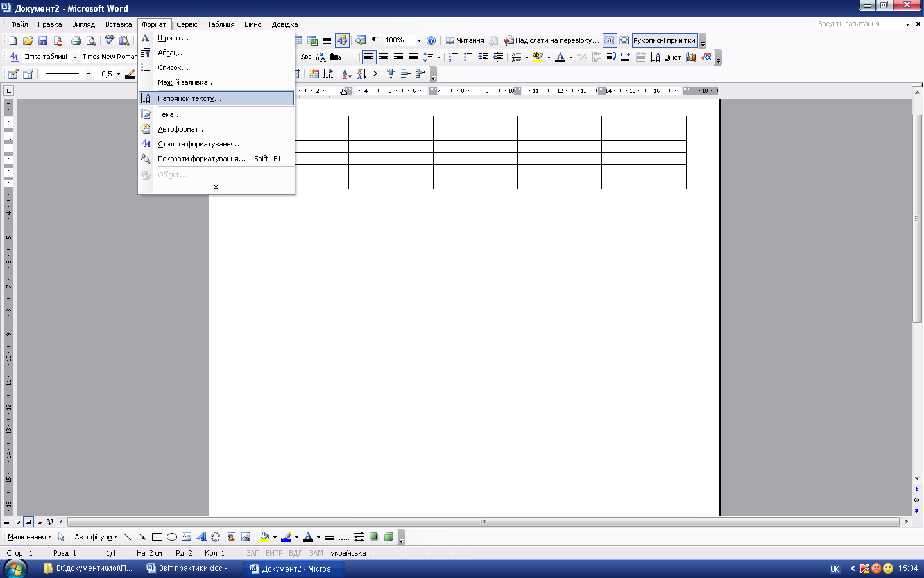Sort ascending icon in tables toolbar
Screen dimensions: 924x578
pyautogui.click(x=346, y=74)
